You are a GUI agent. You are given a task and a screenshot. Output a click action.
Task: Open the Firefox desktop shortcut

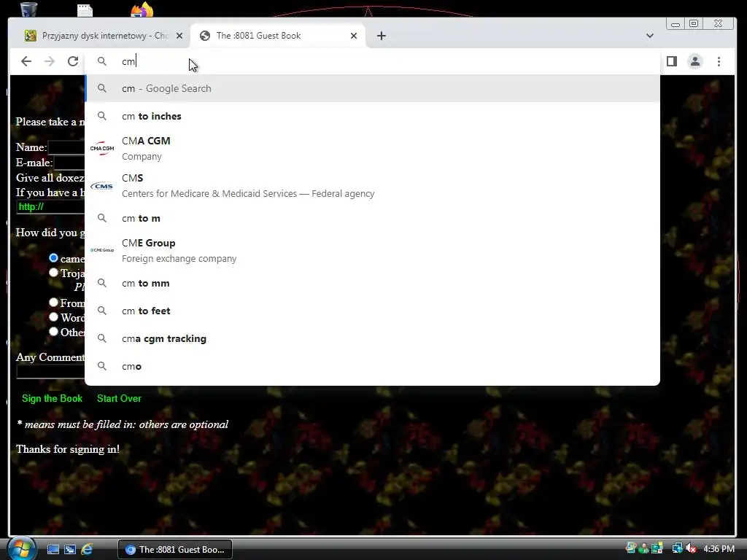click(x=142, y=9)
